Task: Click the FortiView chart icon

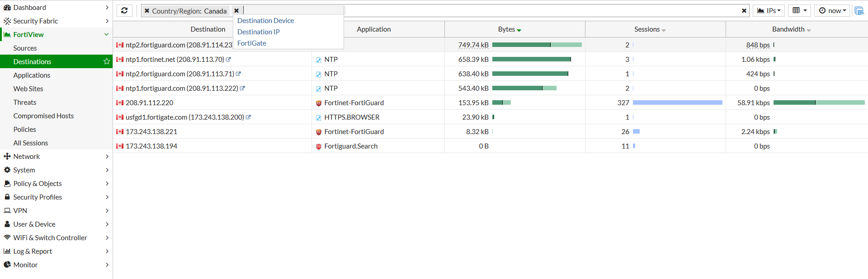Action: (7, 34)
